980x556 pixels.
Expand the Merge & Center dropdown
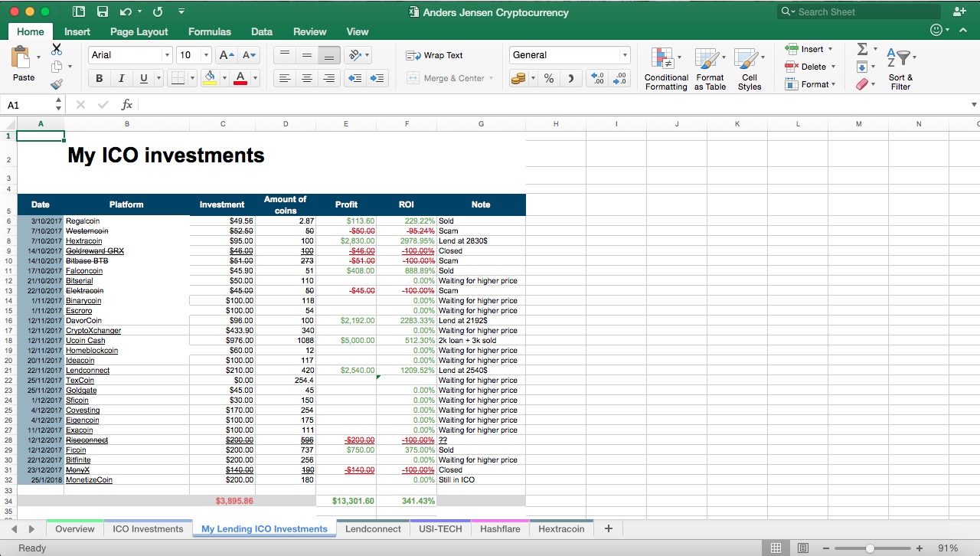click(491, 78)
